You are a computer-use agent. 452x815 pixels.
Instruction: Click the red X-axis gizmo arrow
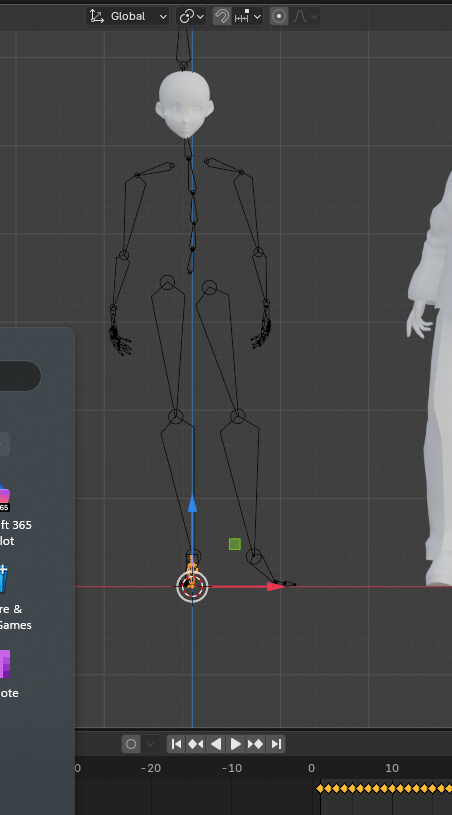tap(276, 586)
